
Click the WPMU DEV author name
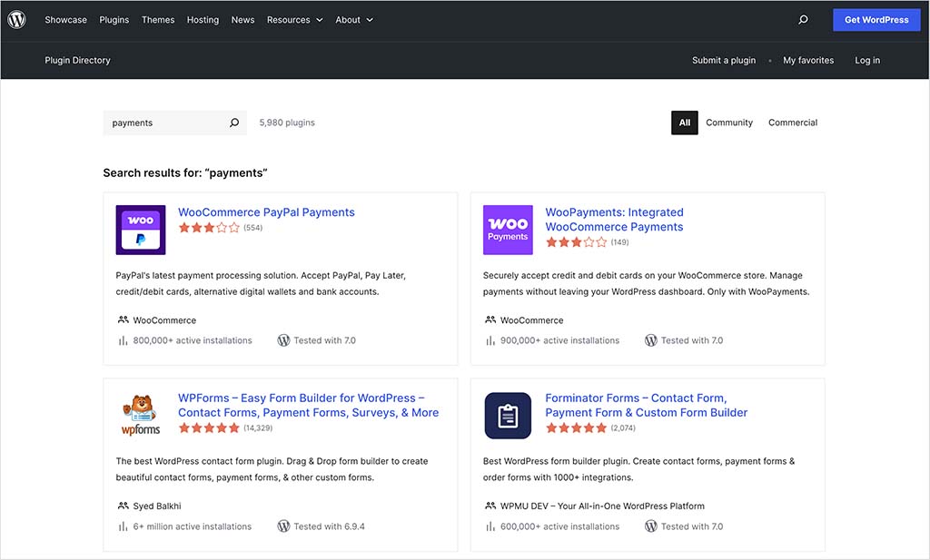click(602, 506)
